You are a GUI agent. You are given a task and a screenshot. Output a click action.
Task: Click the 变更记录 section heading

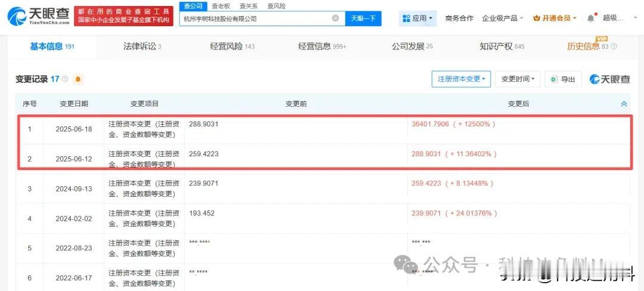(x=32, y=79)
